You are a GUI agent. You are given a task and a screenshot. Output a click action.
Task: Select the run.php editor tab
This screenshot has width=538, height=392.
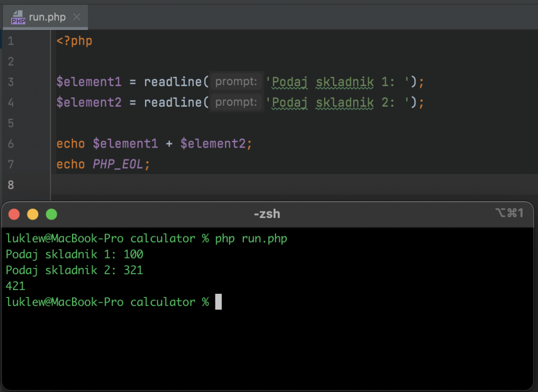(x=45, y=17)
